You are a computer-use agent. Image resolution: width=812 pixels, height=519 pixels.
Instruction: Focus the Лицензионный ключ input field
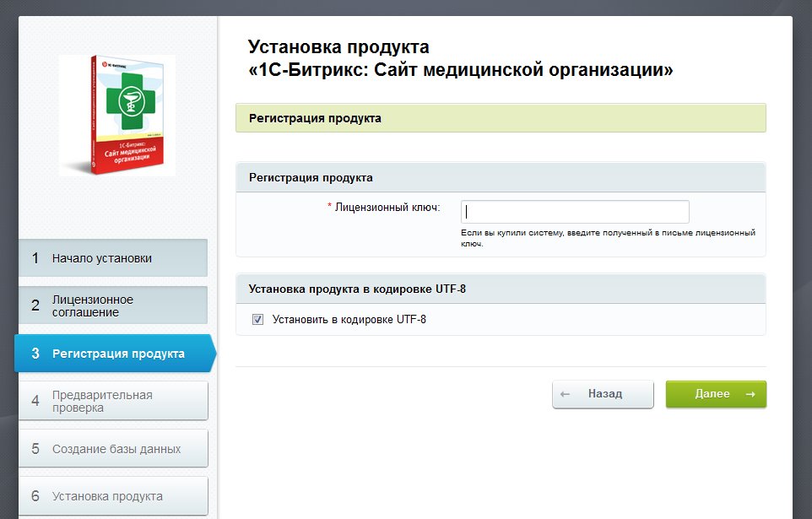(x=575, y=212)
